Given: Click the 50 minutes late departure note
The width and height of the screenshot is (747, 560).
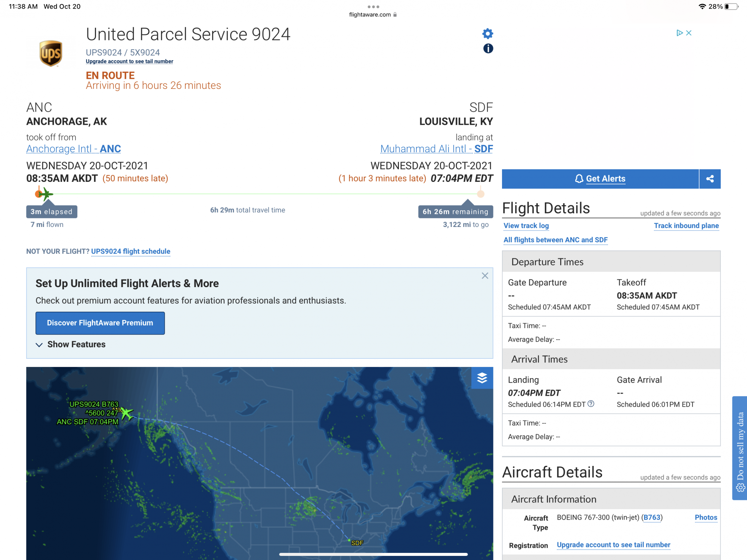Looking at the screenshot, I should tap(135, 178).
